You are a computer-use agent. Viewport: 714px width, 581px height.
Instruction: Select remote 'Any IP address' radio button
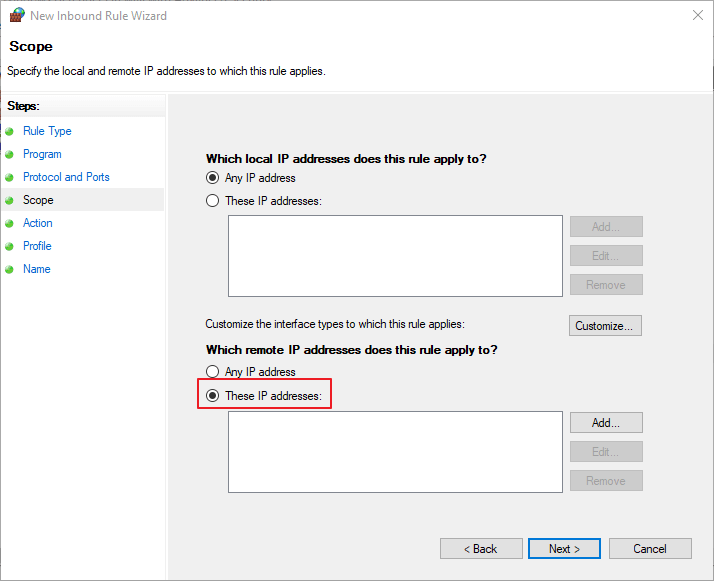pos(212,372)
